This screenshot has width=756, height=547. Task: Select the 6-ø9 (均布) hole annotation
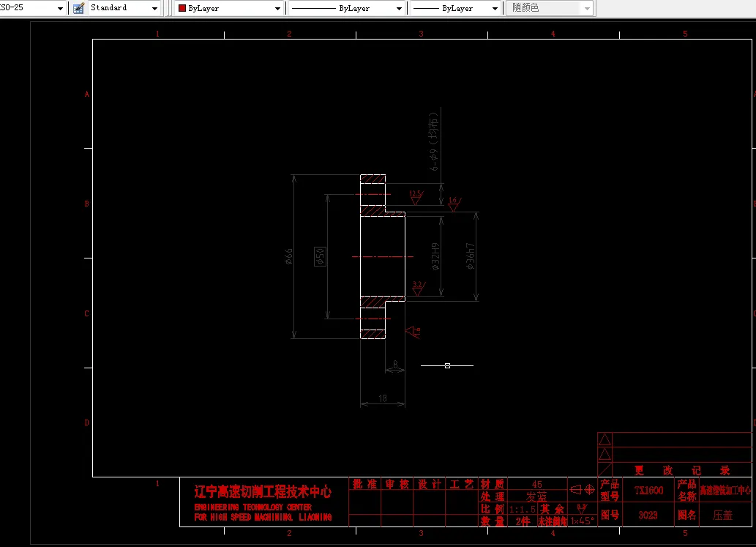point(434,141)
